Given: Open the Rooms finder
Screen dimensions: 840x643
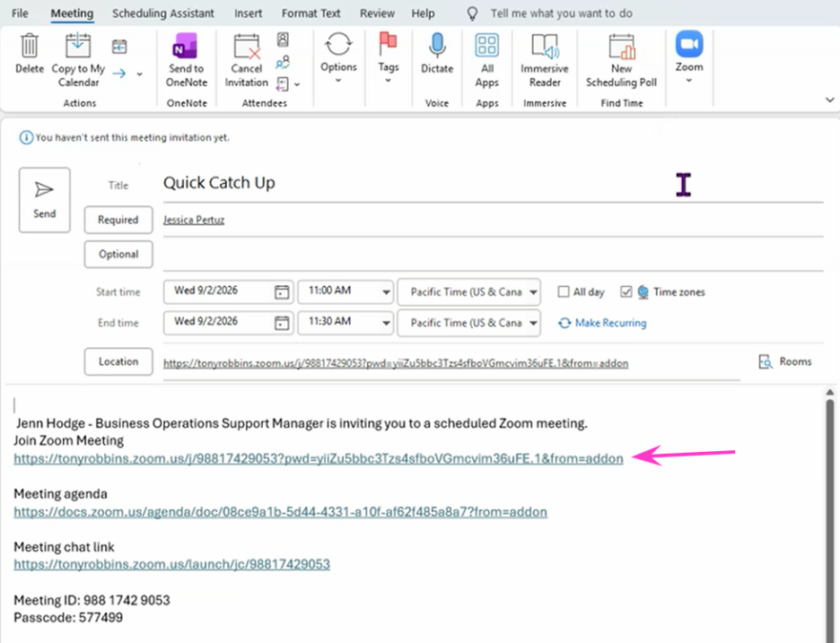Looking at the screenshot, I should [x=785, y=362].
